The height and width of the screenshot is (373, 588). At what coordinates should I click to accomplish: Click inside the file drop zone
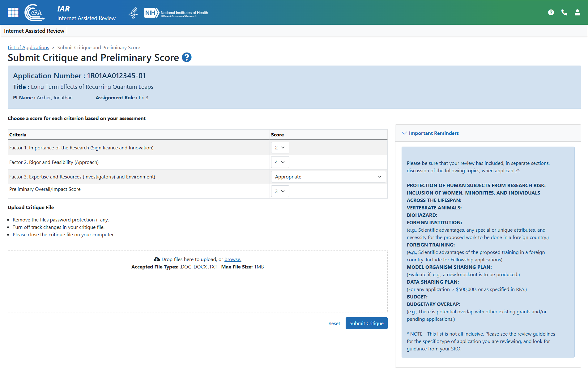pyautogui.click(x=198, y=291)
